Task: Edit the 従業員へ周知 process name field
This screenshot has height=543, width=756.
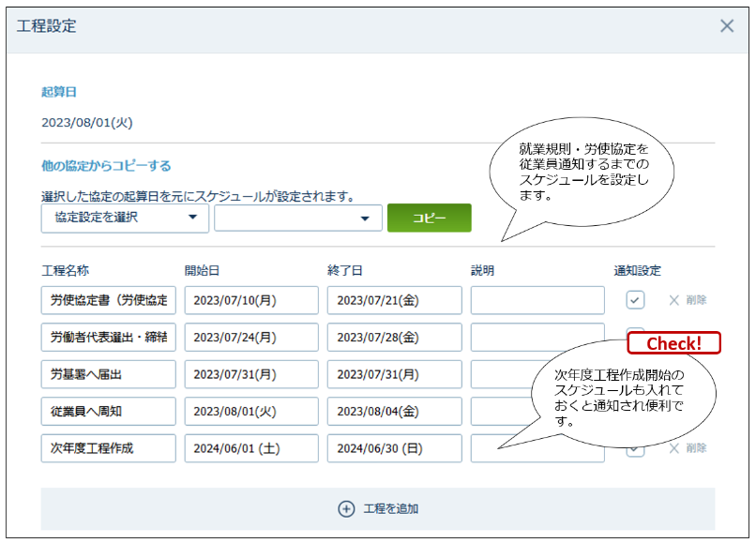Action: click(109, 412)
